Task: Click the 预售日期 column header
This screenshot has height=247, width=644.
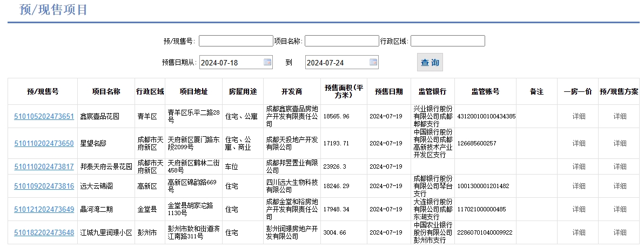Action: click(x=388, y=92)
